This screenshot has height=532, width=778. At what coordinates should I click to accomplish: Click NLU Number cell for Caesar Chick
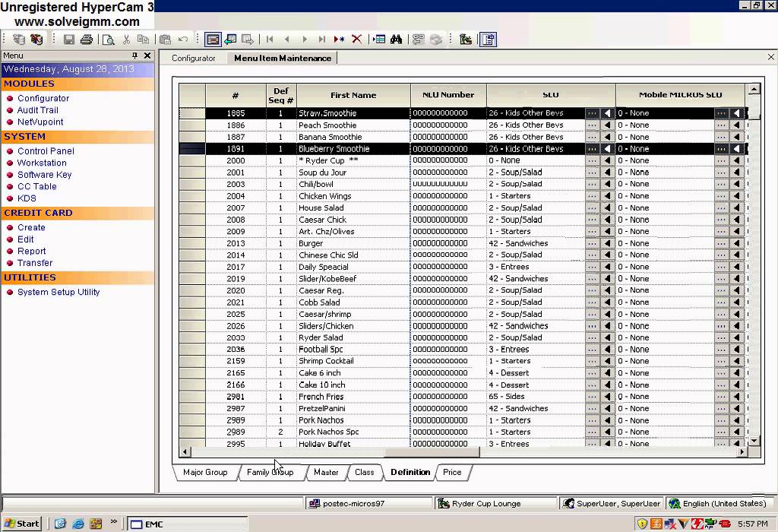tap(448, 220)
